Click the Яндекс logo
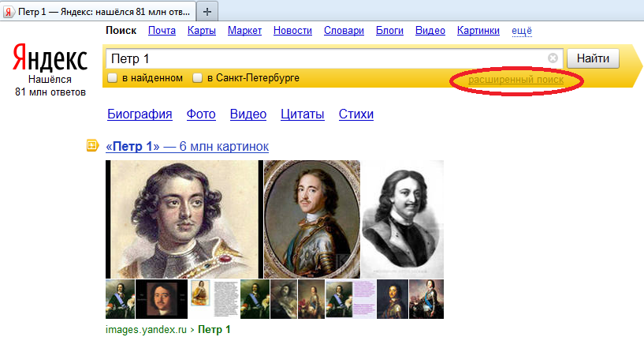 (x=50, y=58)
